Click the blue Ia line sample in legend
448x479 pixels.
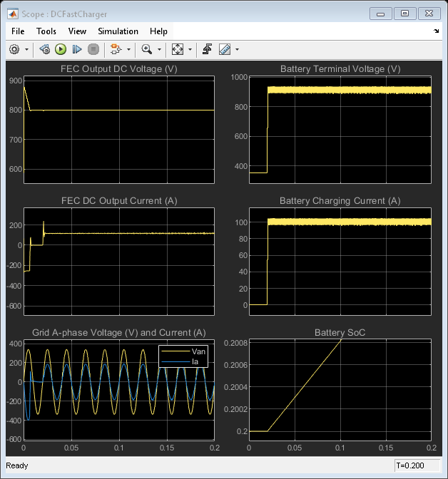175,361
